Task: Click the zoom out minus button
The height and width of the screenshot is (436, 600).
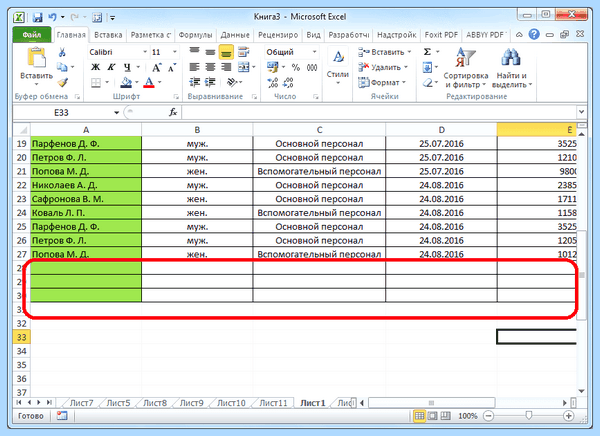Action: (489, 416)
